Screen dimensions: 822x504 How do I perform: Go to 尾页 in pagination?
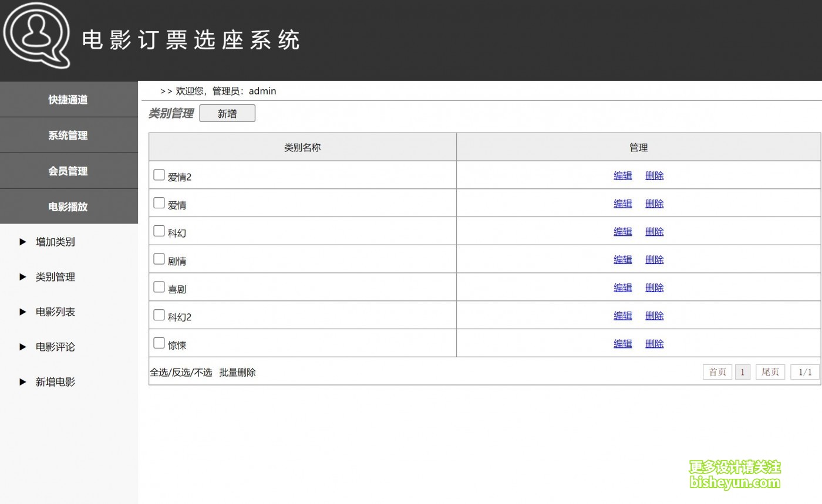pos(770,372)
